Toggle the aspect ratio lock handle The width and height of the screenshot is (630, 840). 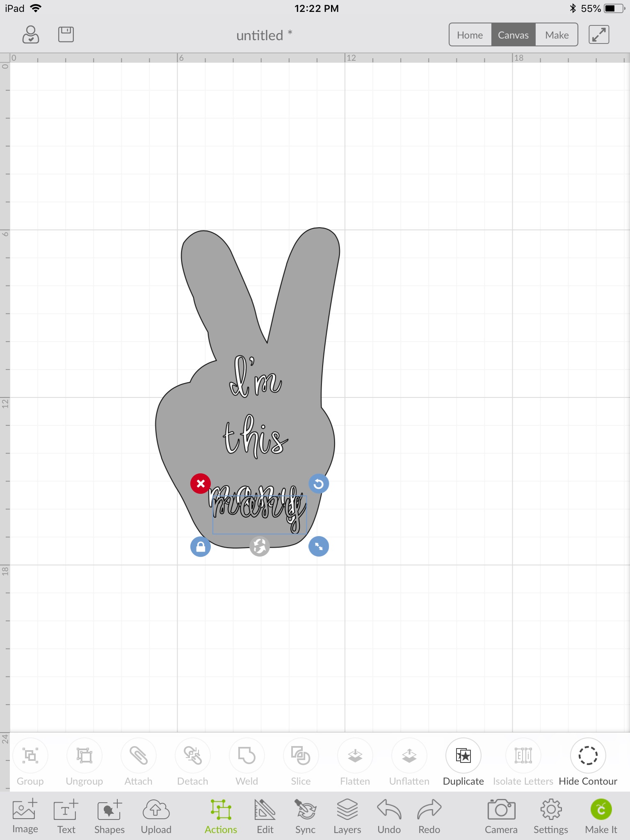[201, 547]
